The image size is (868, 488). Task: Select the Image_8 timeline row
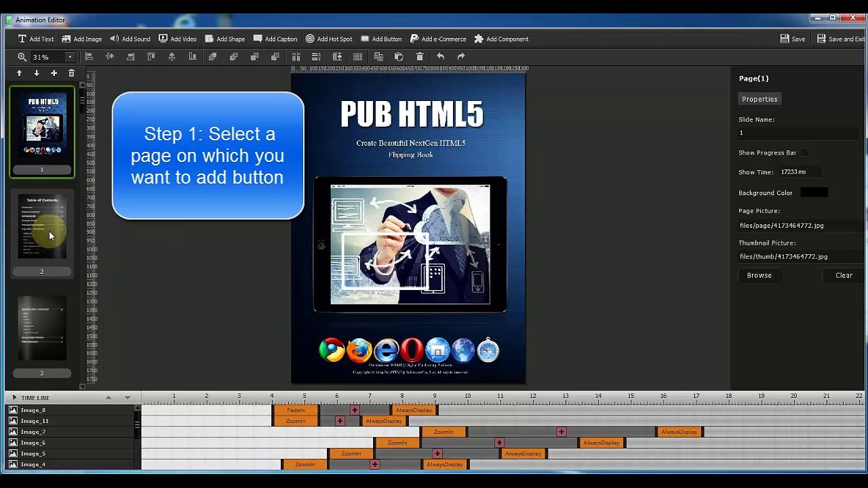(70, 410)
